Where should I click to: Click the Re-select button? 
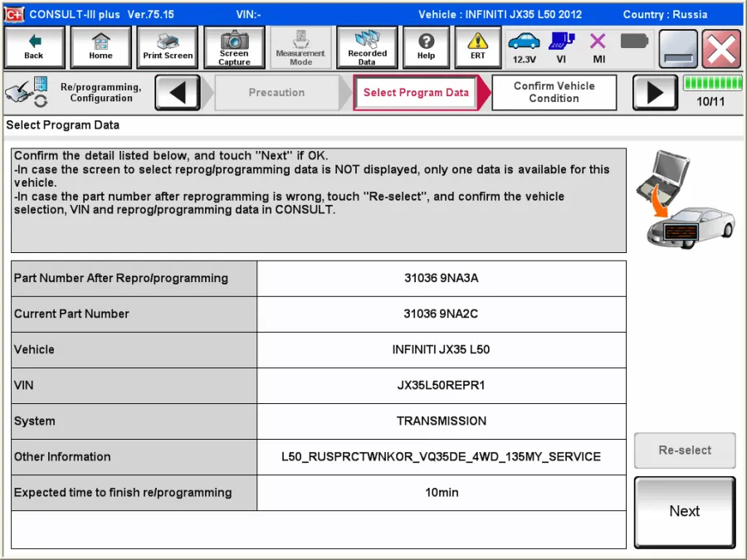click(685, 450)
